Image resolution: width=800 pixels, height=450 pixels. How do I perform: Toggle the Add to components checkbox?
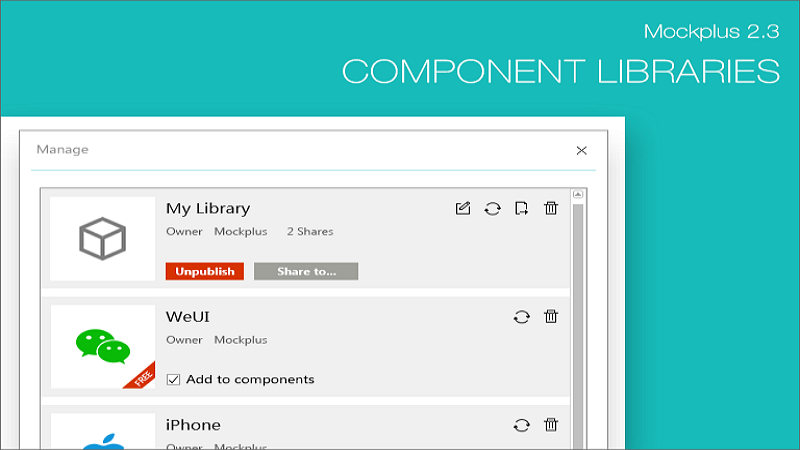173,379
